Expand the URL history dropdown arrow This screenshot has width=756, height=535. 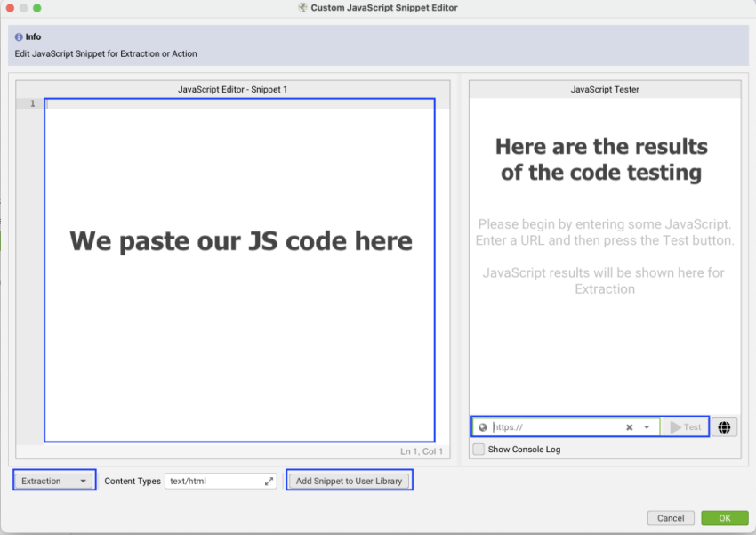point(647,427)
